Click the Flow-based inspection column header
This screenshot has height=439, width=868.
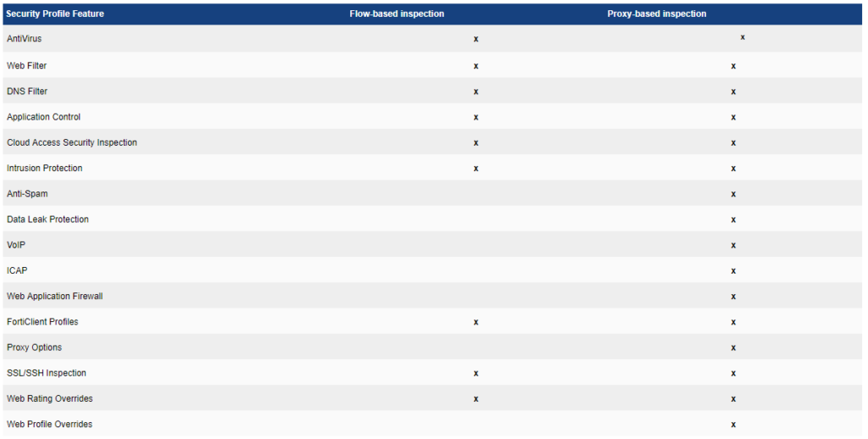pyautogui.click(x=397, y=14)
